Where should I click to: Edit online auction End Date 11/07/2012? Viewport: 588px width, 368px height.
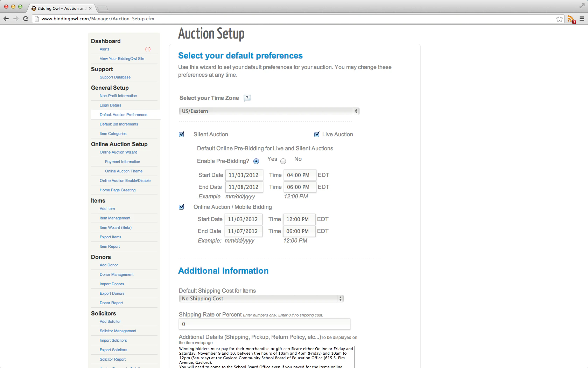[243, 231]
